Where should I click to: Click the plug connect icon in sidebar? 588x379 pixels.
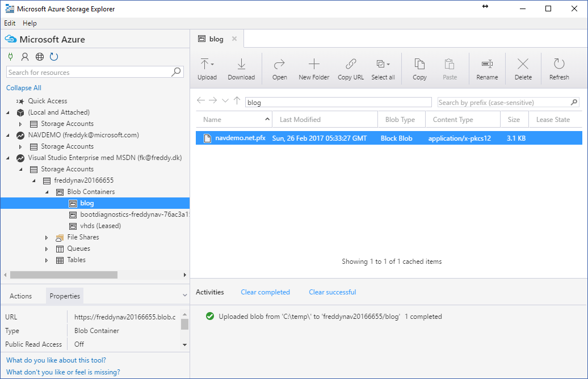click(10, 57)
